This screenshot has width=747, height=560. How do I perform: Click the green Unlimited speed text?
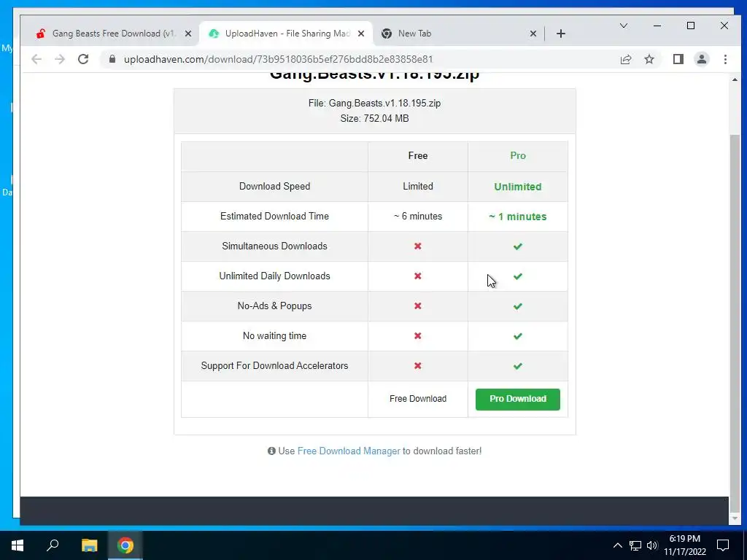point(518,187)
